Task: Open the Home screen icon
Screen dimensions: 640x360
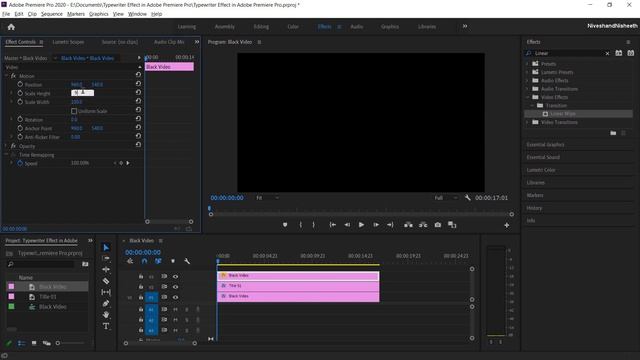Action: tap(11, 27)
